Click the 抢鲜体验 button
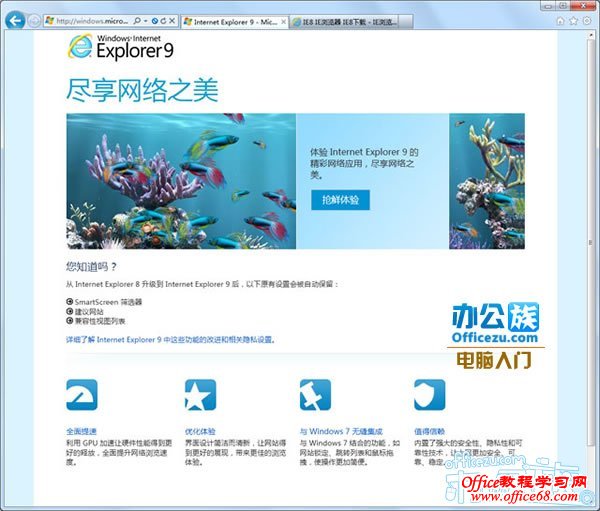Image resolution: width=600 pixels, height=511 pixels. click(x=341, y=200)
